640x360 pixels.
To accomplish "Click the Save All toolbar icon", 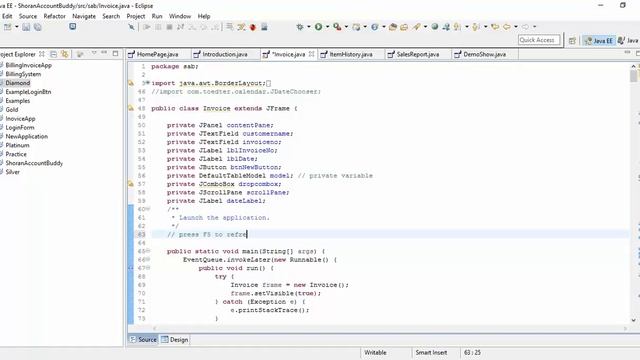I will tap(38, 27).
